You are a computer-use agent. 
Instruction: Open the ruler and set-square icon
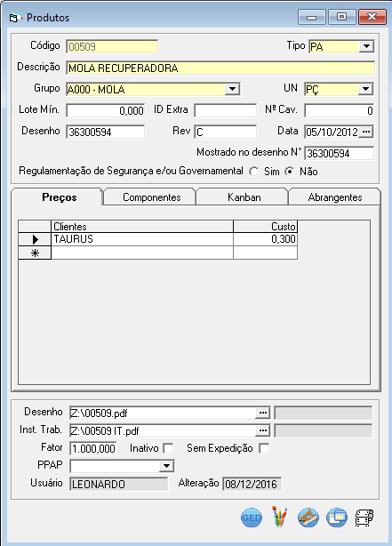[x=308, y=518]
